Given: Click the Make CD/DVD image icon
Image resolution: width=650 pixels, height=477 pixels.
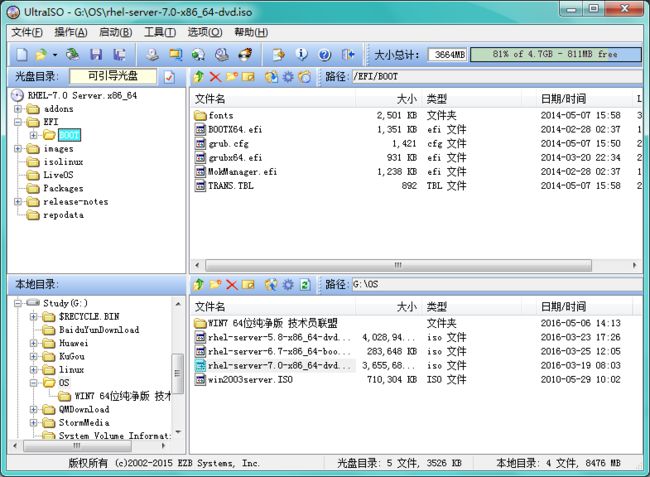Looking at the screenshot, I should 153,54.
